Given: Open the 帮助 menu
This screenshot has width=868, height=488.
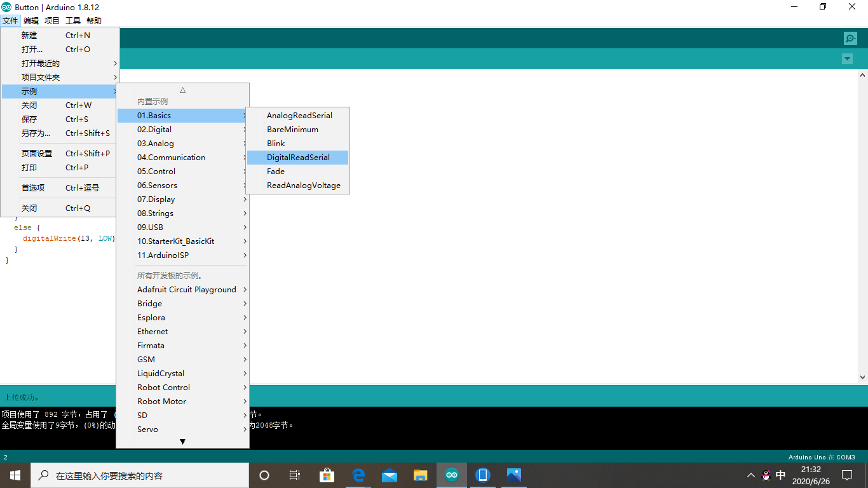Looking at the screenshot, I should 94,20.
